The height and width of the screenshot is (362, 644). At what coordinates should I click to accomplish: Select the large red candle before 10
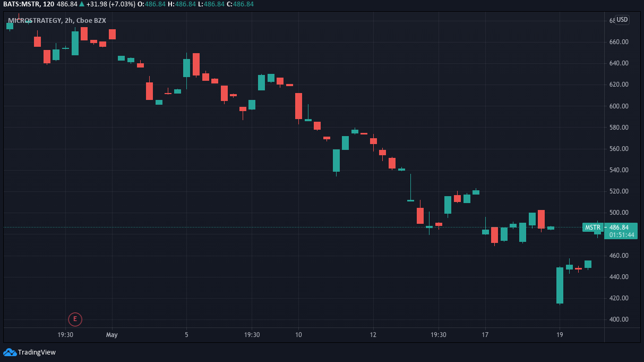point(298,106)
